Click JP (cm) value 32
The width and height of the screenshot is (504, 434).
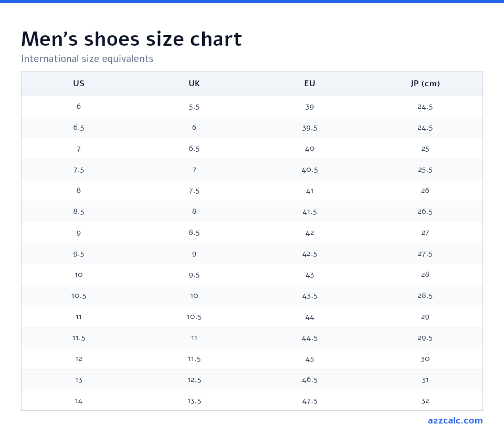pos(425,401)
